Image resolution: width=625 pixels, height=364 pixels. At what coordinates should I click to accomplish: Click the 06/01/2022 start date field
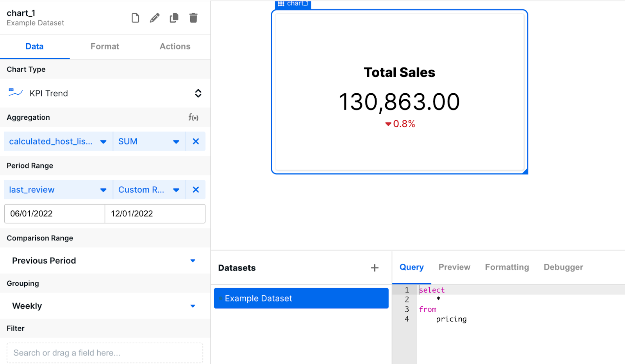54,213
